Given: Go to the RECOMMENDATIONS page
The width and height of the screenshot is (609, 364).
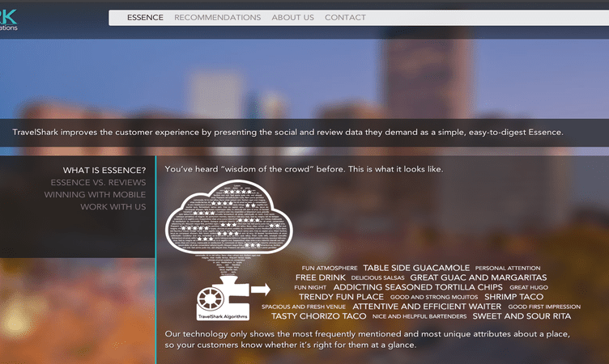Looking at the screenshot, I should 218,18.
